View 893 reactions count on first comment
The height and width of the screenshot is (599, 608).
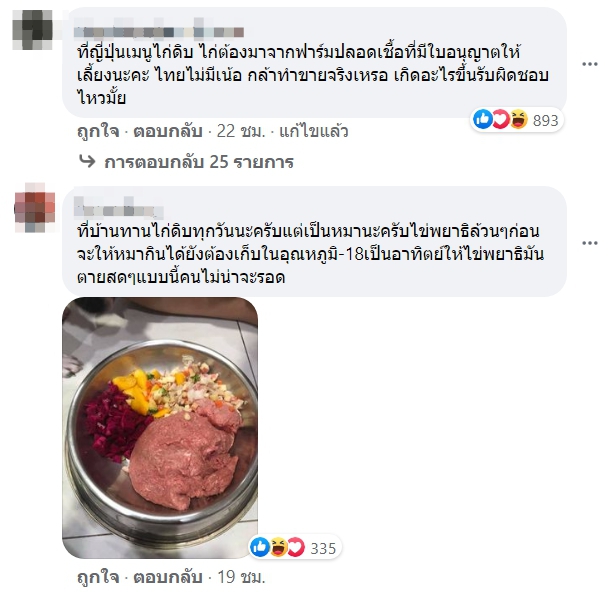coord(545,121)
